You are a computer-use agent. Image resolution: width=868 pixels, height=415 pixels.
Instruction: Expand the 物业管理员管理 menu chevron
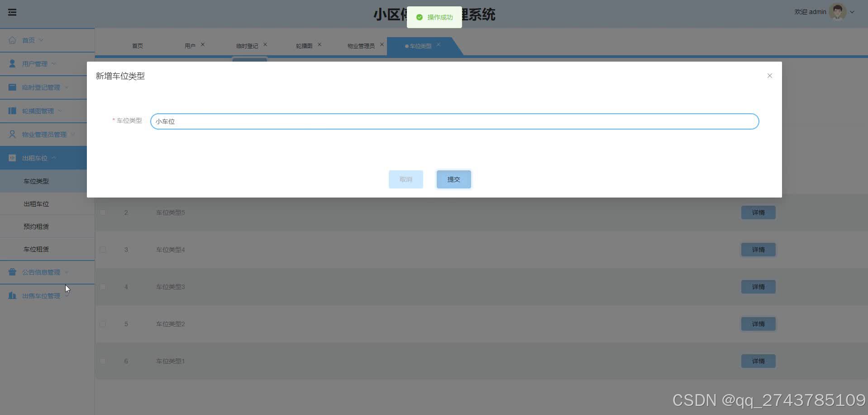(x=73, y=134)
